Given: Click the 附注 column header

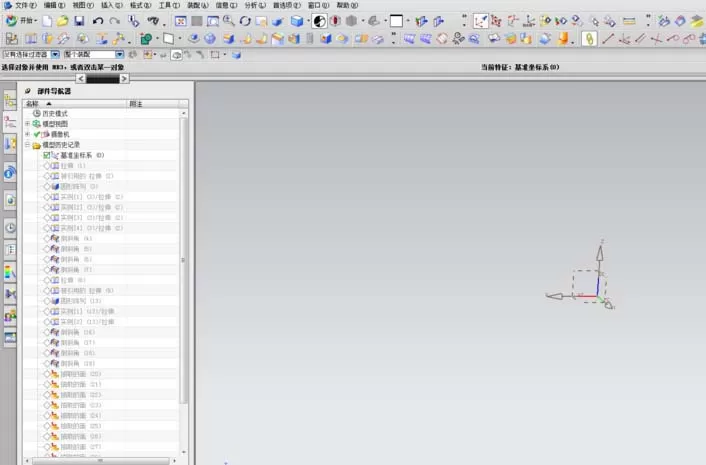Looking at the screenshot, I should point(153,104).
